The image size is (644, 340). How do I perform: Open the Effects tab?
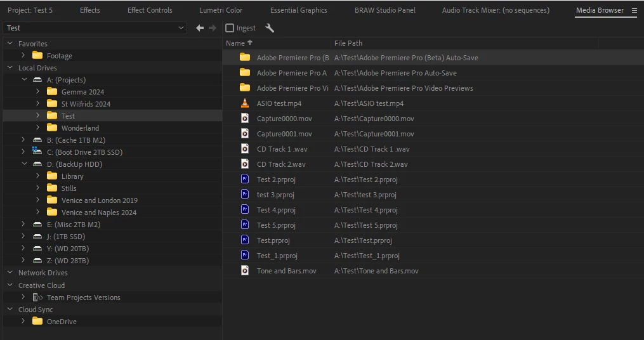pos(90,10)
